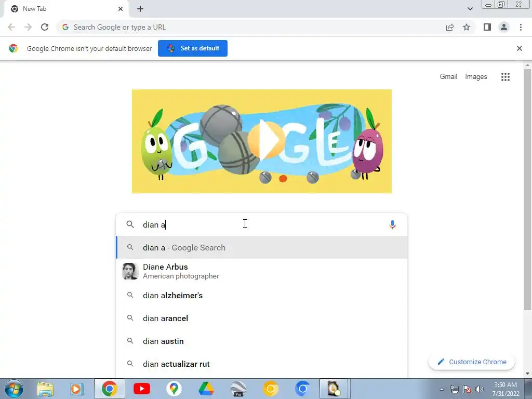This screenshot has height=399, width=532.
Task: Open Google Drive from the taskbar
Action: tap(206, 389)
